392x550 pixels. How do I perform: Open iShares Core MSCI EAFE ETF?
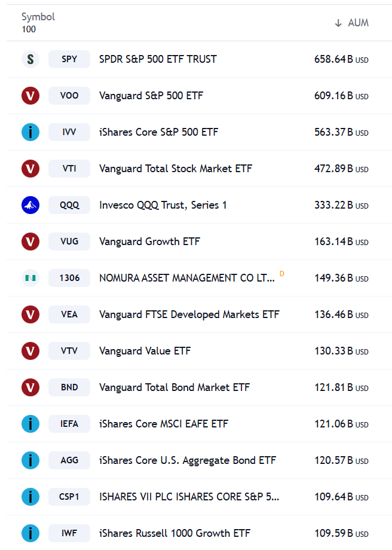pos(164,424)
